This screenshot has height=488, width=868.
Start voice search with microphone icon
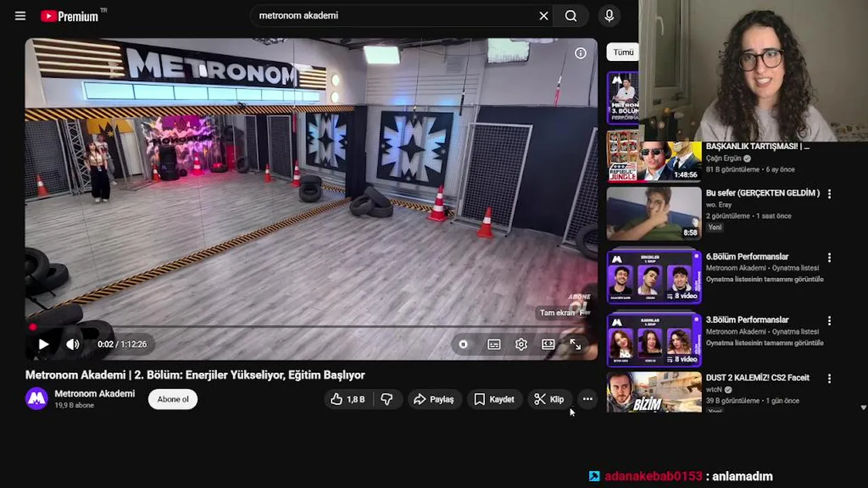pyautogui.click(x=609, y=16)
